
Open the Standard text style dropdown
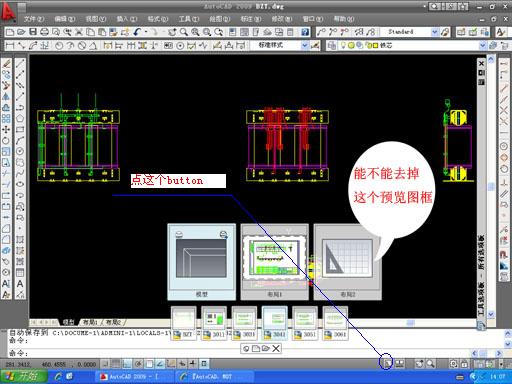click(435, 32)
